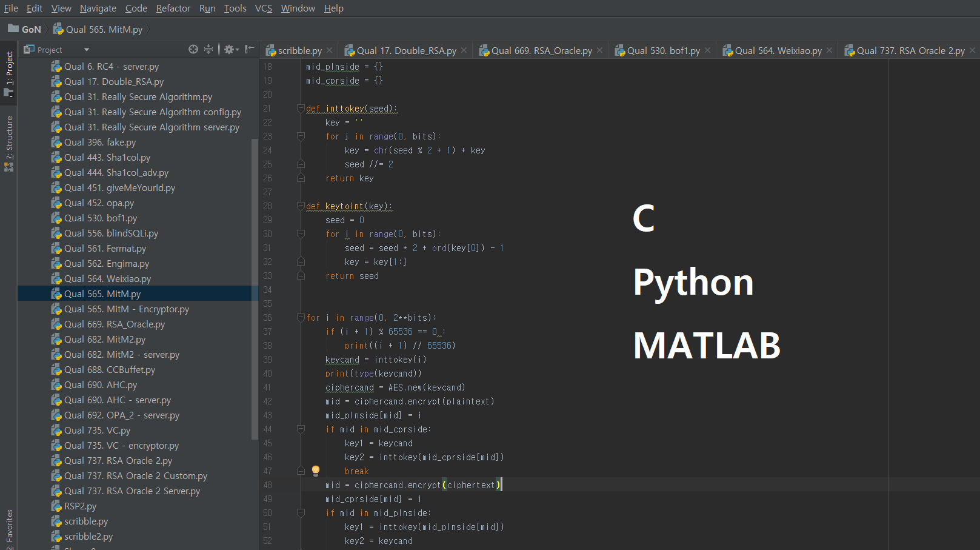
Task: Hide the Project tool window
Action: tap(249, 49)
